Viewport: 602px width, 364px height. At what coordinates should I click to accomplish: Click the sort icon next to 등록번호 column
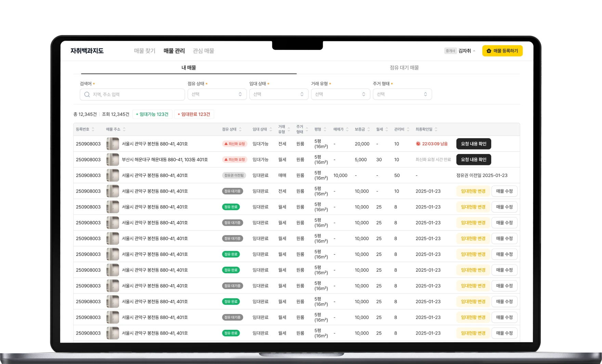(x=93, y=129)
